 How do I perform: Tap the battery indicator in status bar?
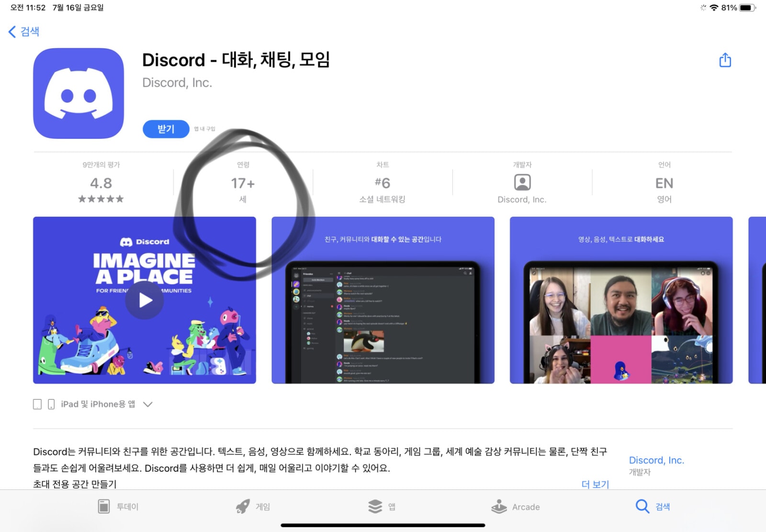point(747,8)
